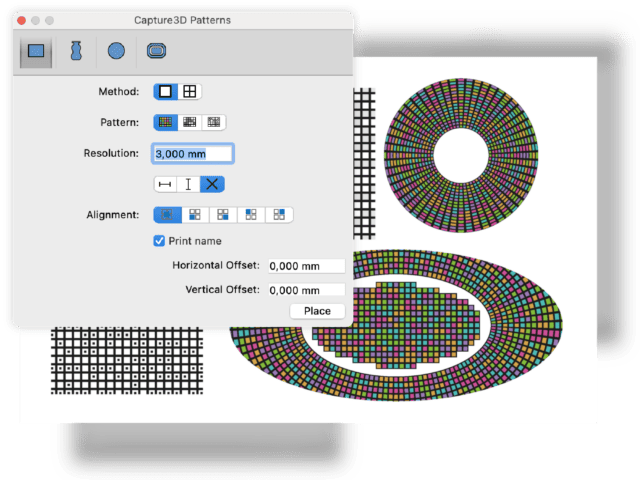This screenshot has height=480, width=640.
Task: Choose bottom-left Alignment option
Action: [195, 215]
